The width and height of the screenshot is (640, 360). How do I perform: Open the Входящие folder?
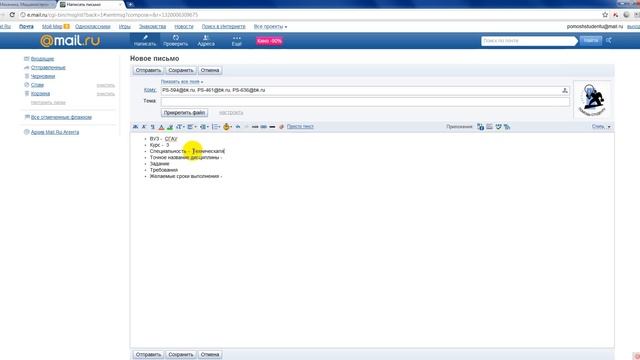42,59
